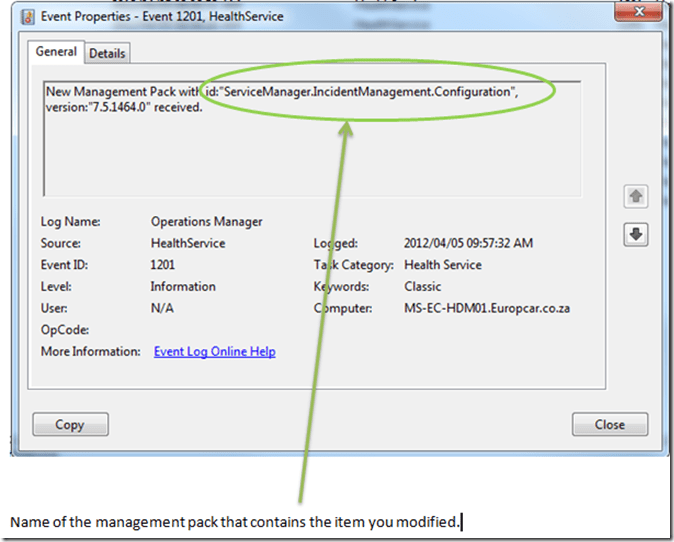Select the HealthService source value
The width and height of the screenshot is (674, 542).
[188, 243]
